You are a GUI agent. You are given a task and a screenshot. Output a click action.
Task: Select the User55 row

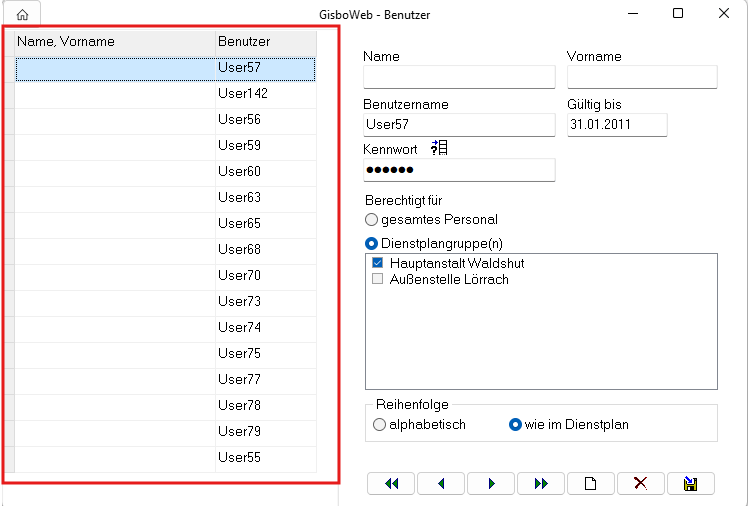[166, 459]
